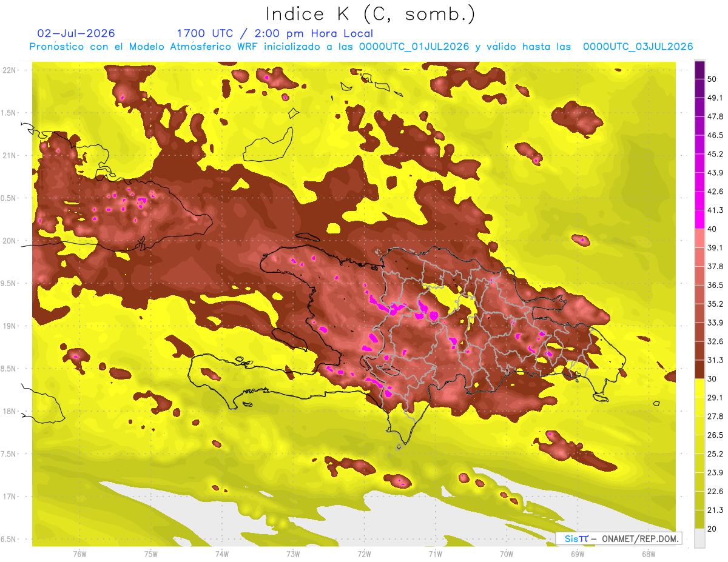Viewport: 728px width, 562px height.
Task: Click the '18N' latitude label
Action: [10, 411]
